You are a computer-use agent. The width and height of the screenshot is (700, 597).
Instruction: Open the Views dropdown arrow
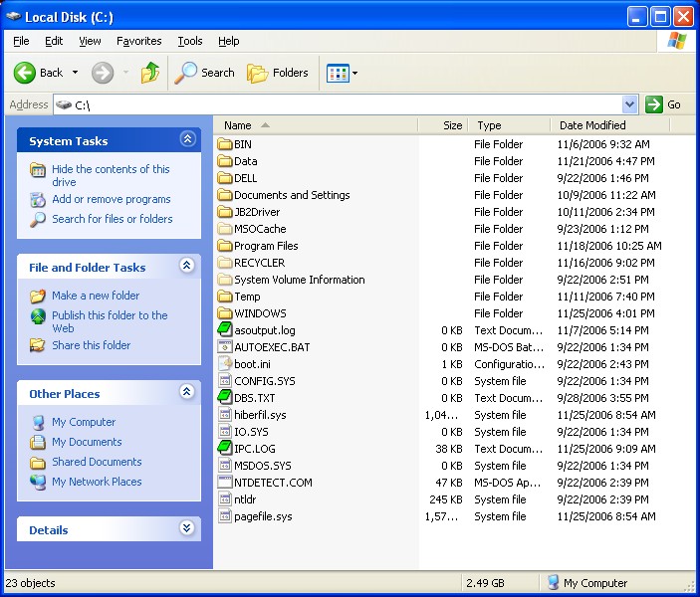point(354,73)
